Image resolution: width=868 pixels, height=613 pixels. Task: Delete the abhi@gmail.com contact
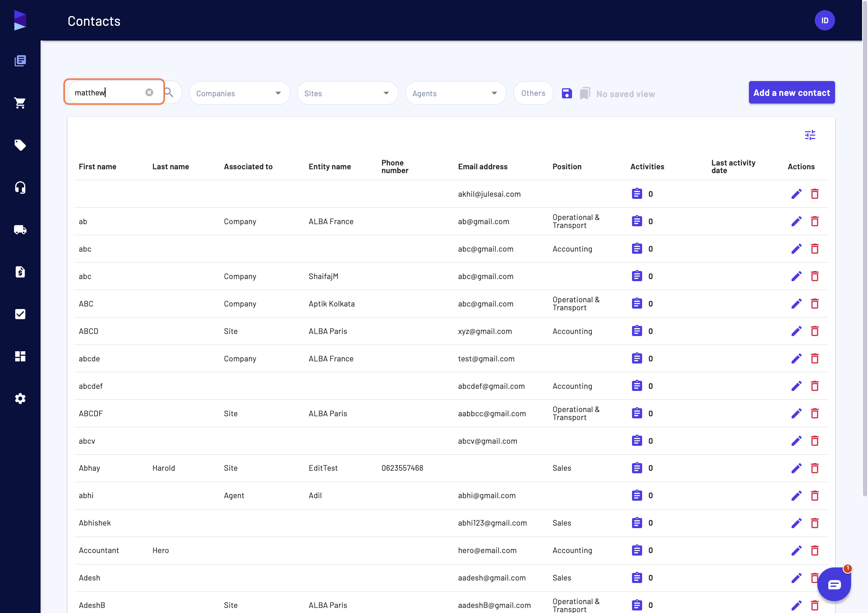(815, 496)
